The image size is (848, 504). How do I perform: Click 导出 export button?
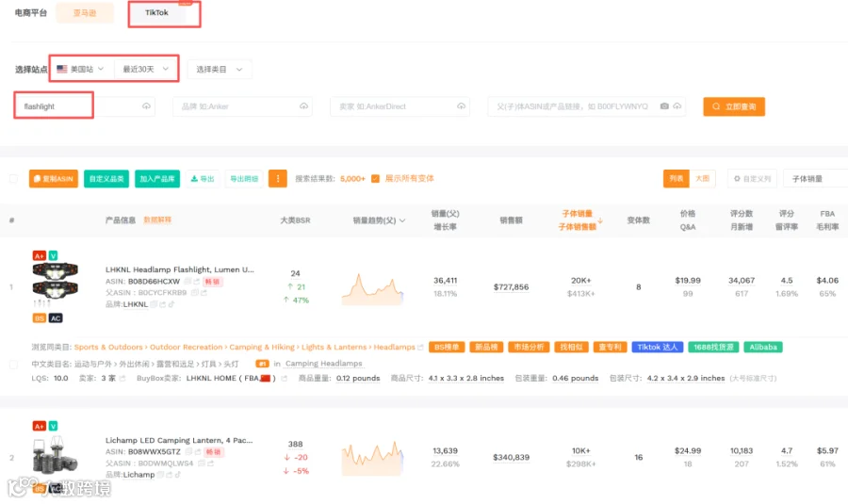click(203, 178)
